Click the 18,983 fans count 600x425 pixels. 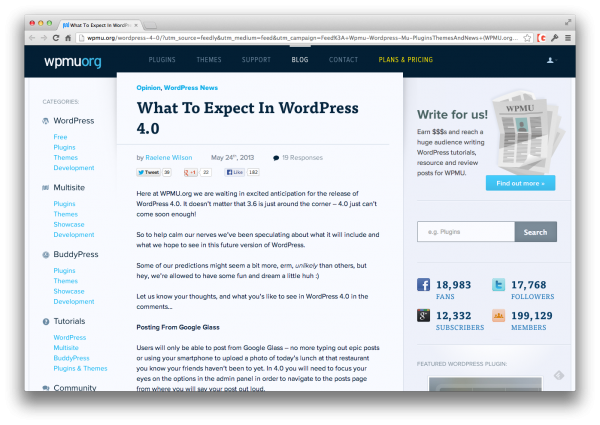pos(453,285)
